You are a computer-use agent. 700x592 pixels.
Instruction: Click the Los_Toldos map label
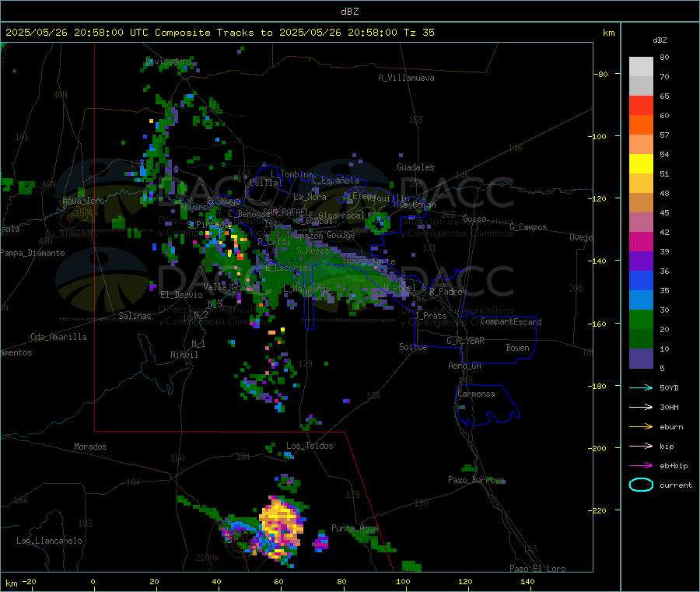pos(310,446)
